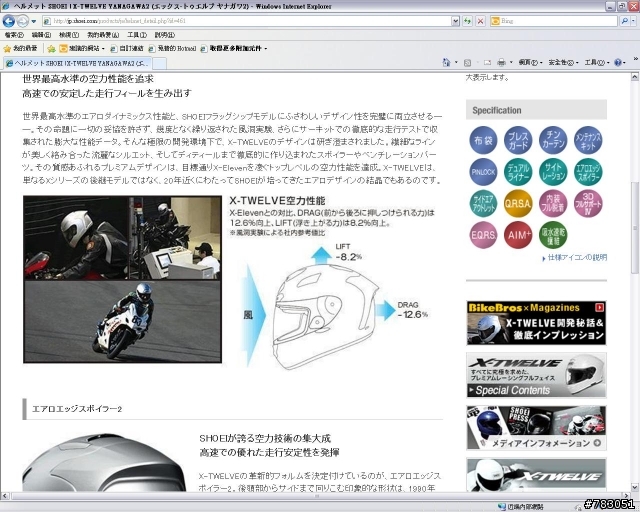Click the blue Help question mark icon
The width and height of the screenshot is (640, 512).
point(618,62)
